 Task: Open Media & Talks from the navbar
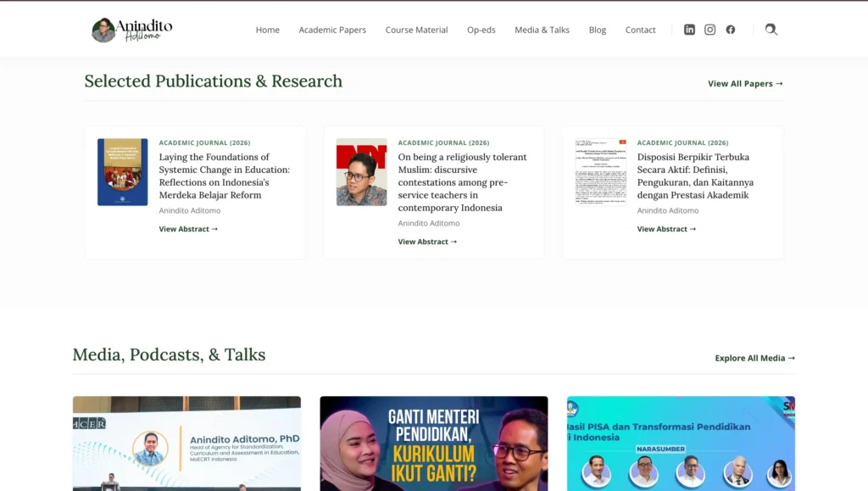coord(542,30)
